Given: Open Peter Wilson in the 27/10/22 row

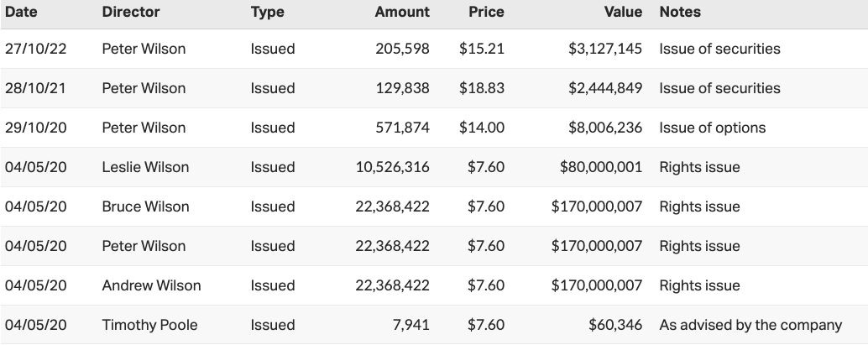Looking at the screenshot, I should click(x=144, y=49).
